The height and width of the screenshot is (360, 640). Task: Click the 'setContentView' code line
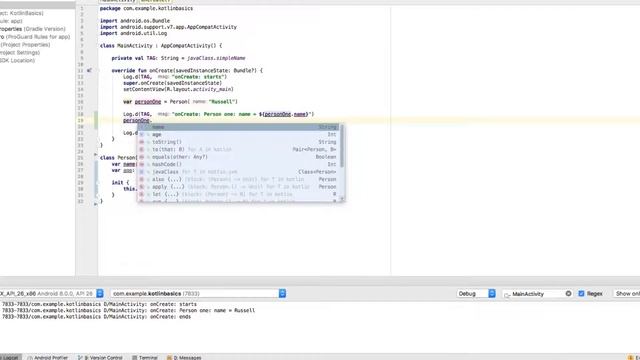tap(178, 89)
